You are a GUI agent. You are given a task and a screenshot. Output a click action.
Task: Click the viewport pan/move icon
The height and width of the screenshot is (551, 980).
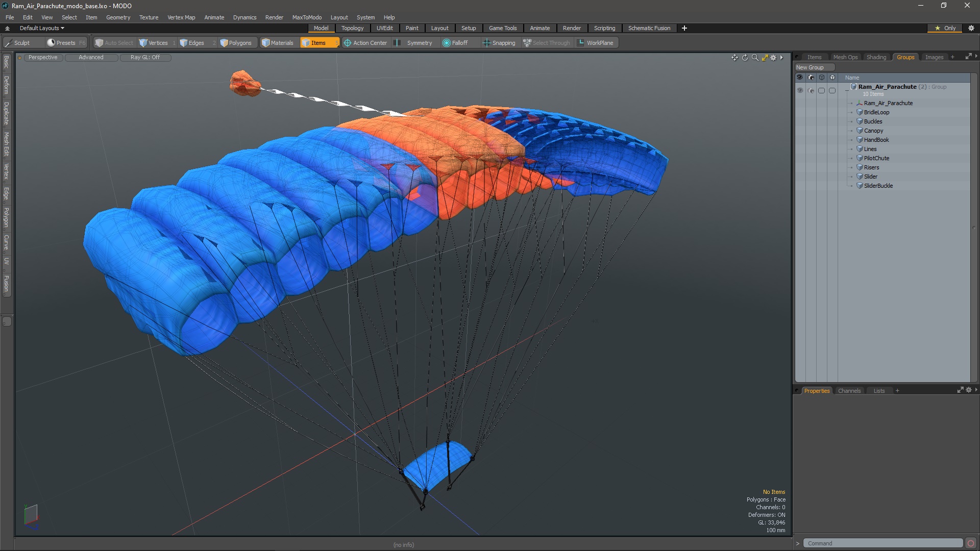click(x=734, y=58)
